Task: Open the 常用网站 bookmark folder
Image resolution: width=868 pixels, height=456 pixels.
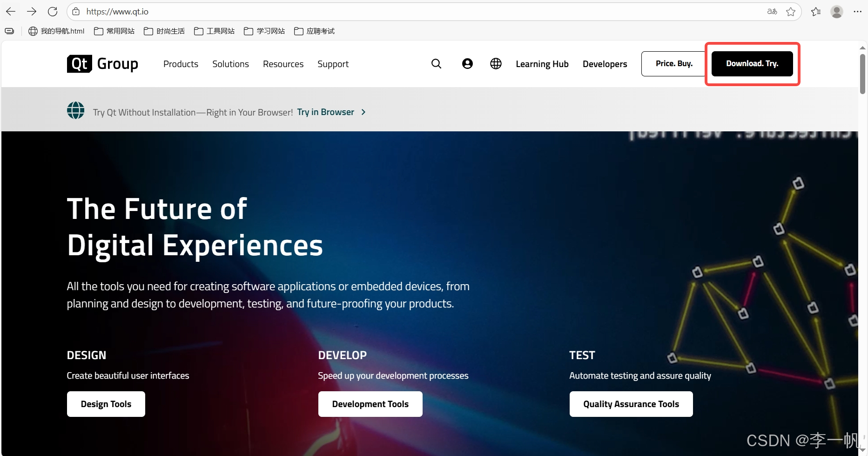Action: (x=114, y=31)
